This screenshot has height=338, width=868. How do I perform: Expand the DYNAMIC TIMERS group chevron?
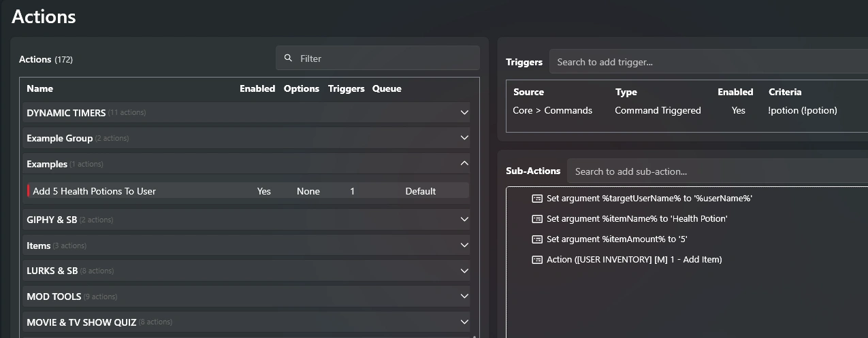point(464,112)
